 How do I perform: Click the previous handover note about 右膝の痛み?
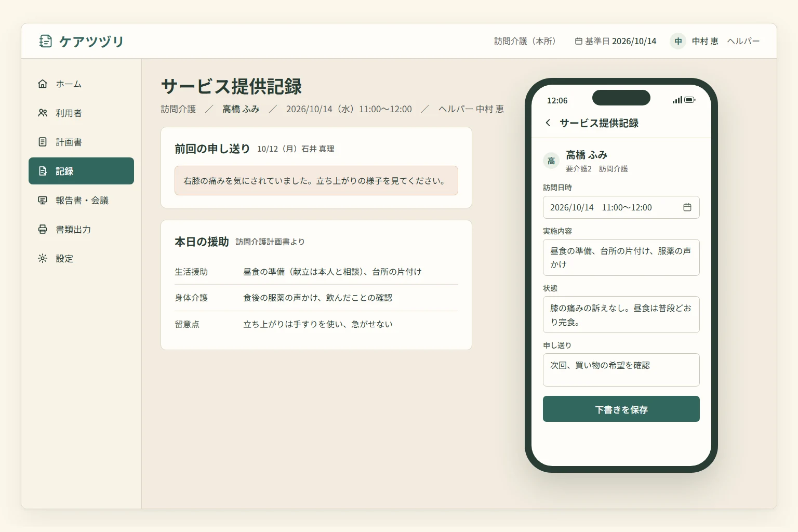(316, 181)
